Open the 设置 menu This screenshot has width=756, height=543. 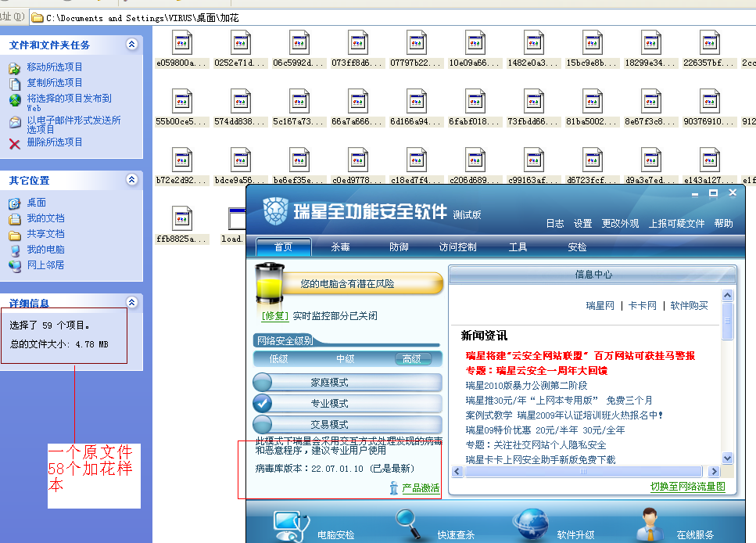coord(583,224)
